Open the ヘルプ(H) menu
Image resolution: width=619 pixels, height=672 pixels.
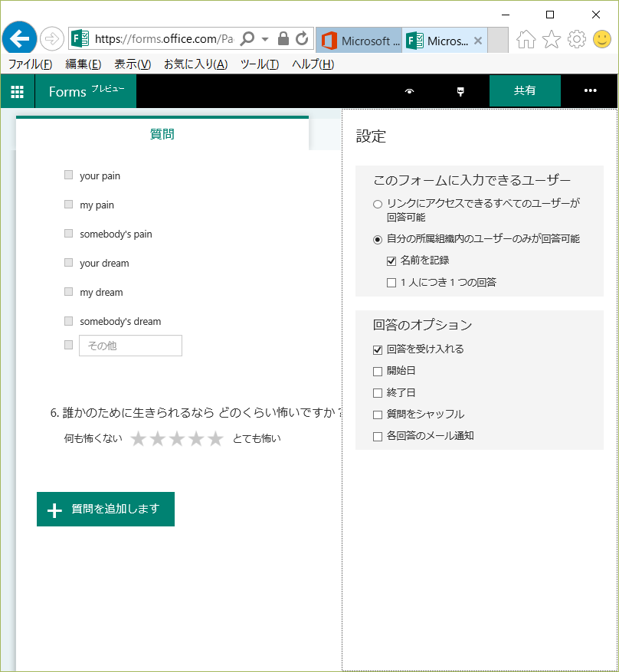pos(313,64)
